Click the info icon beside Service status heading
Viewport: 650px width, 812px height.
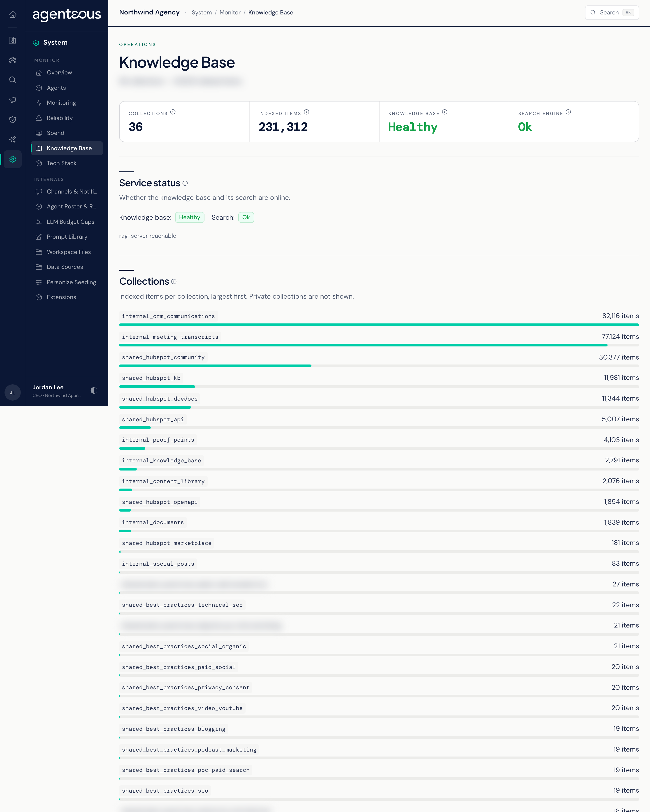pyautogui.click(x=185, y=183)
